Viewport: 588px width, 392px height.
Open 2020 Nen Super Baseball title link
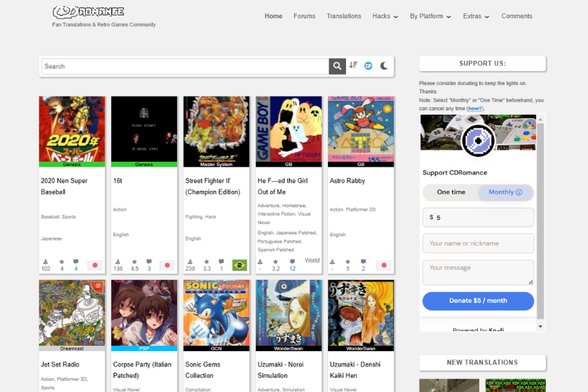click(x=64, y=186)
